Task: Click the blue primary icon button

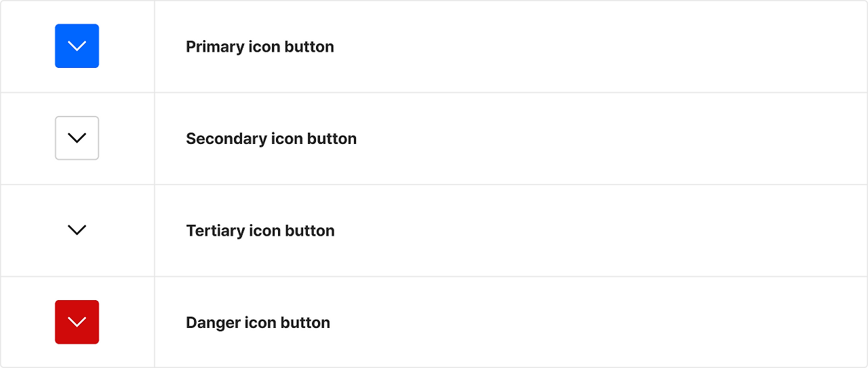Action: point(77,46)
